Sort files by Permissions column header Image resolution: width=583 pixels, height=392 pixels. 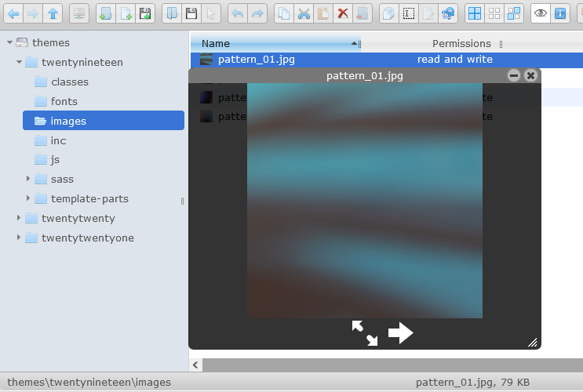click(x=461, y=44)
